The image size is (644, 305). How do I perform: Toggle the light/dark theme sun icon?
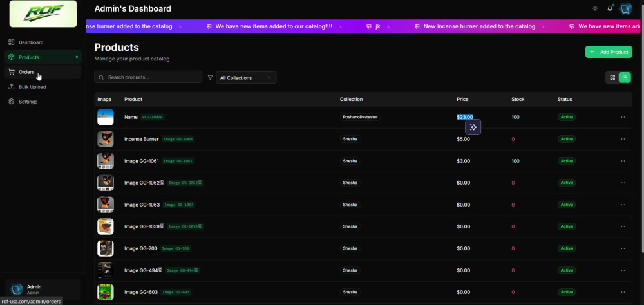594,8
